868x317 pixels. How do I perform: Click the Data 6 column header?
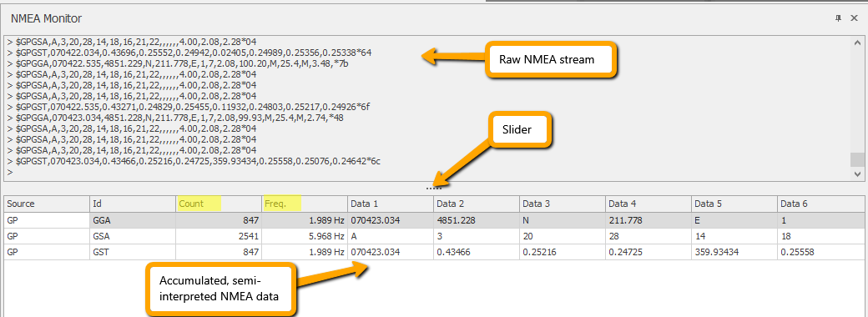pyautogui.click(x=821, y=204)
